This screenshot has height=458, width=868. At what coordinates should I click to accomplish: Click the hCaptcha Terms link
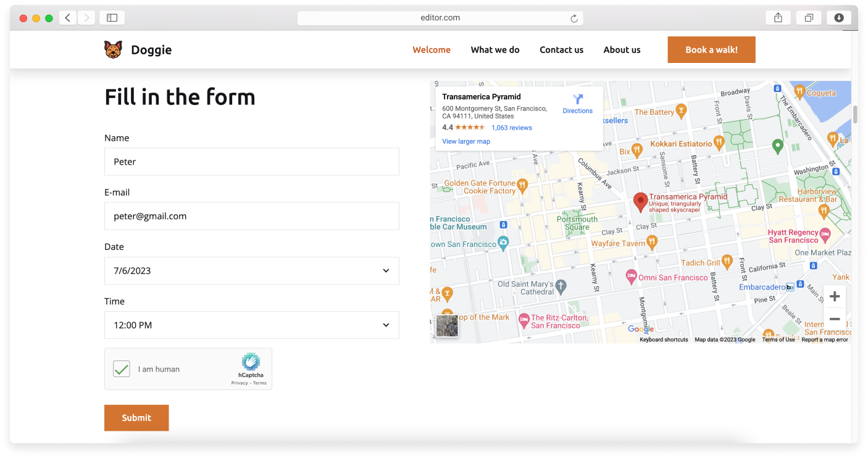(x=260, y=383)
